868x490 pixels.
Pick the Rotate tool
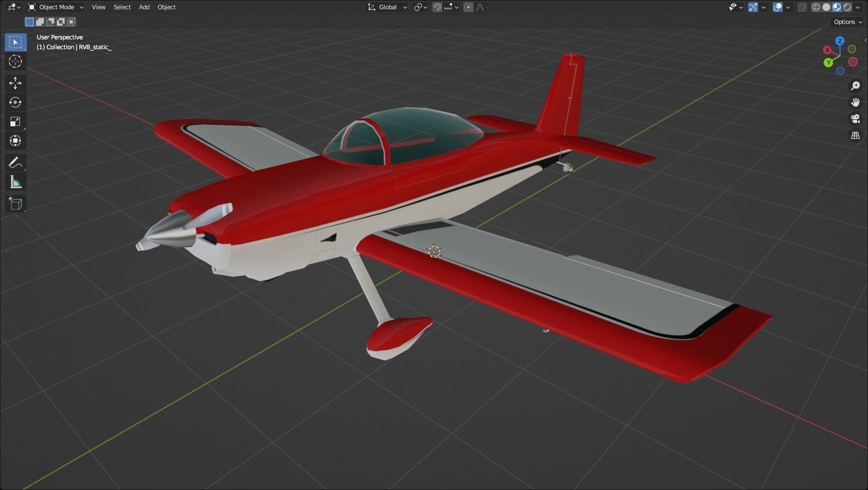coord(15,102)
